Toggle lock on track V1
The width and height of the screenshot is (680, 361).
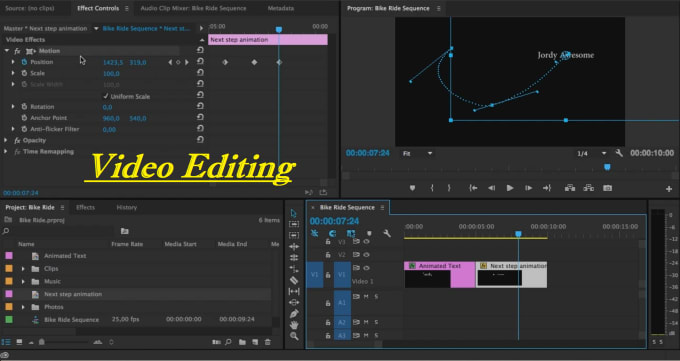tap(328, 275)
